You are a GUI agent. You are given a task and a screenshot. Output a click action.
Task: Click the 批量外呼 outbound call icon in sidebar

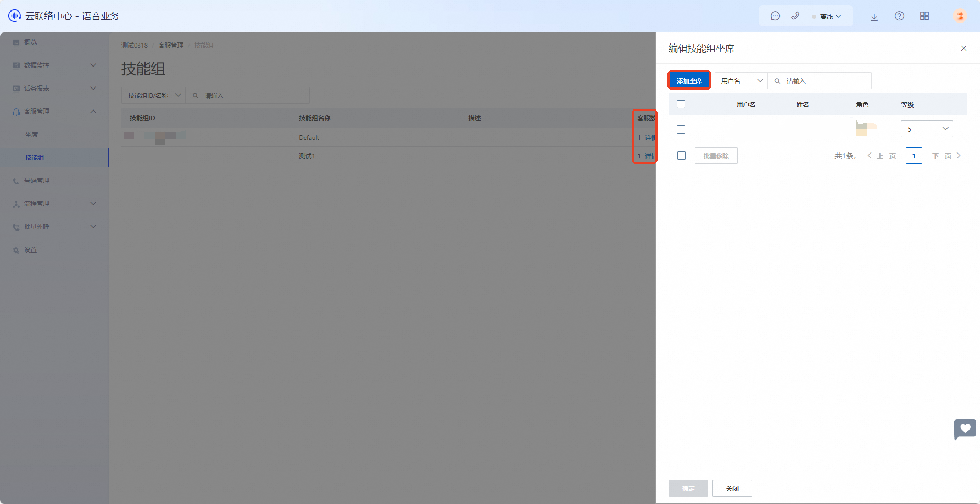[16, 227]
